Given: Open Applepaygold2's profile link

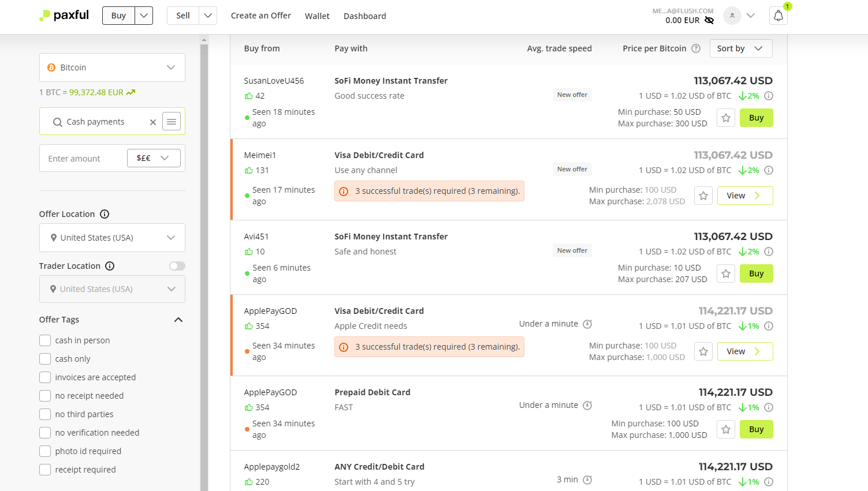Looking at the screenshot, I should (272, 467).
